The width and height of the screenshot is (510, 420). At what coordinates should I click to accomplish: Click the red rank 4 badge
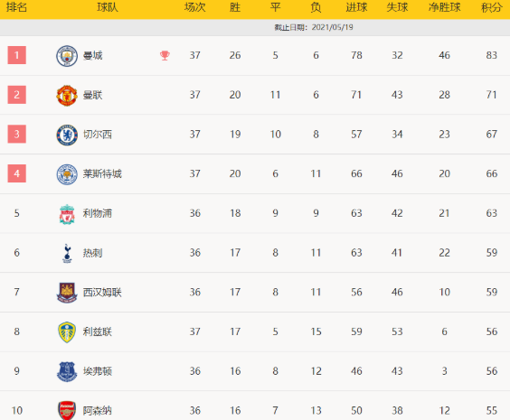17,173
